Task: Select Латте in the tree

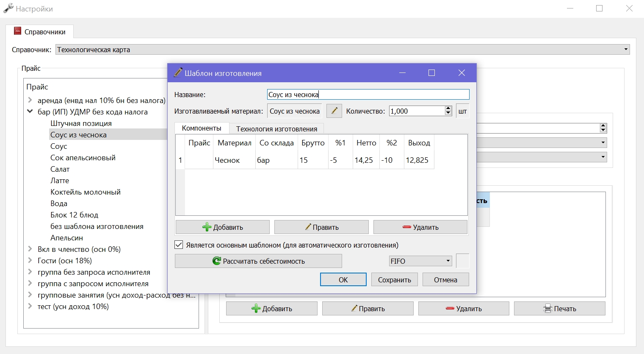Action: tap(59, 181)
